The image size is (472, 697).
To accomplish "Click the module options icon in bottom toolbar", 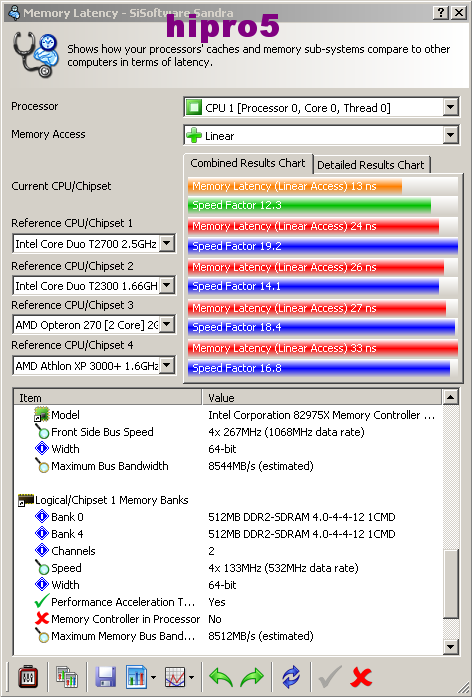I will [x=28, y=677].
